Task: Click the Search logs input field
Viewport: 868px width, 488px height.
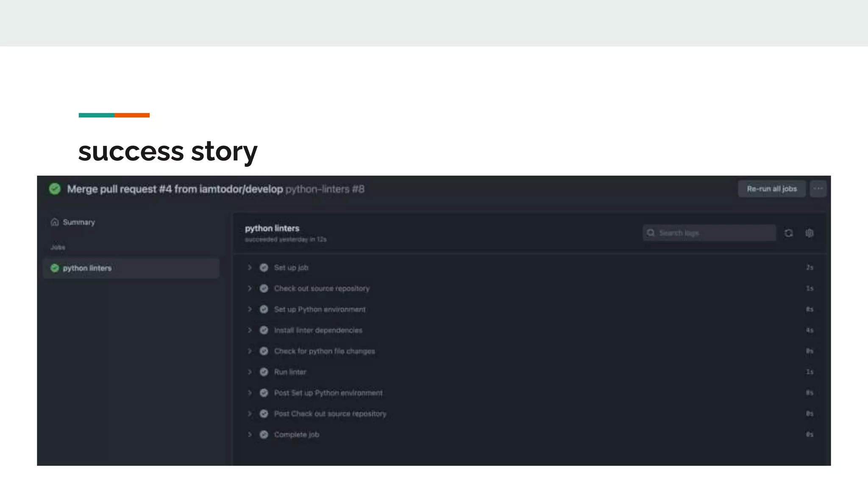Action: [x=709, y=233]
